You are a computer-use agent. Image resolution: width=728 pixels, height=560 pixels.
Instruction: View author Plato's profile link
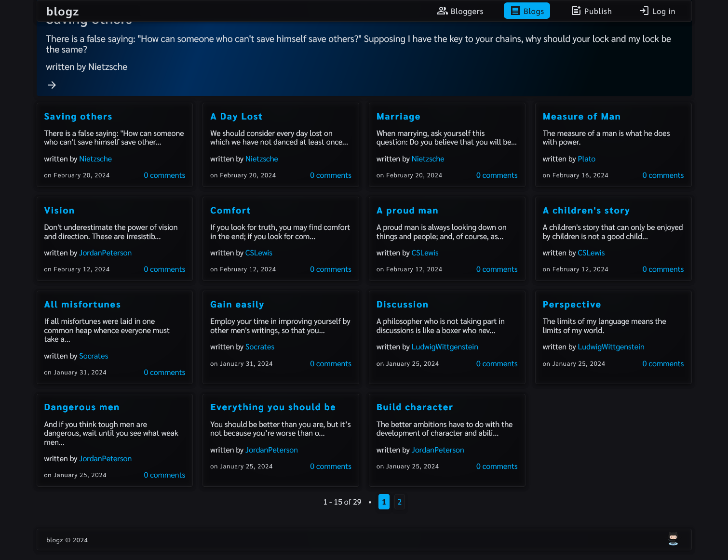(586, 159)
